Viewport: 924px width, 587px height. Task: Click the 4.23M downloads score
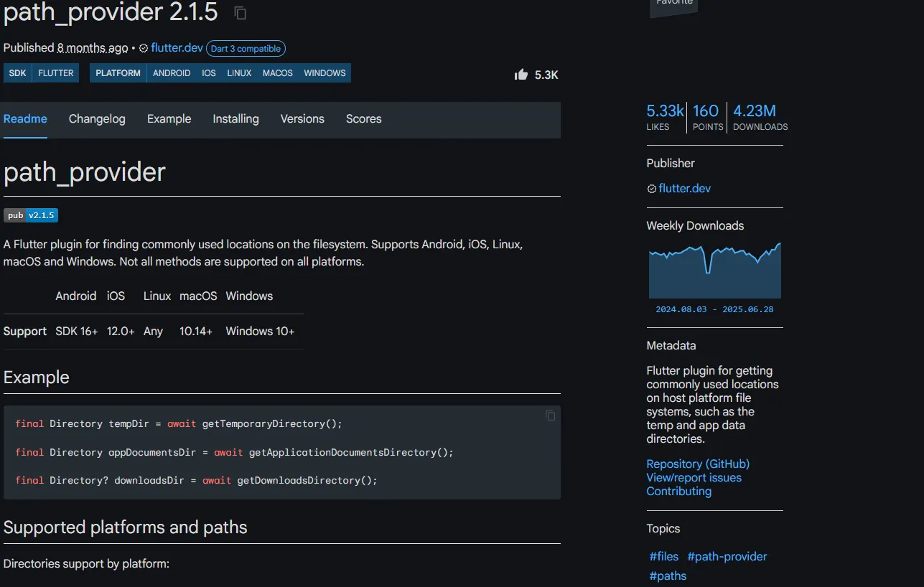coord(760,117)
